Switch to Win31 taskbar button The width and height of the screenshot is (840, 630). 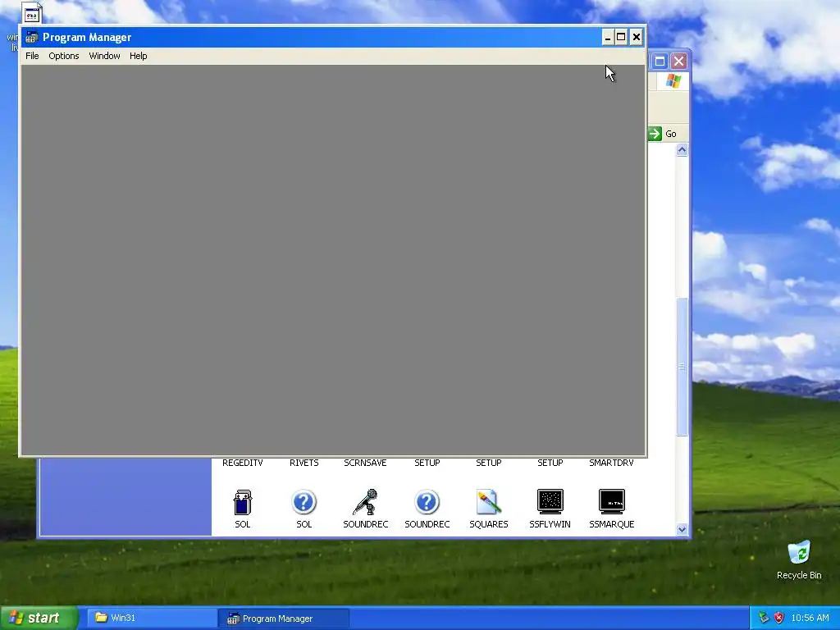pos(152,618)
